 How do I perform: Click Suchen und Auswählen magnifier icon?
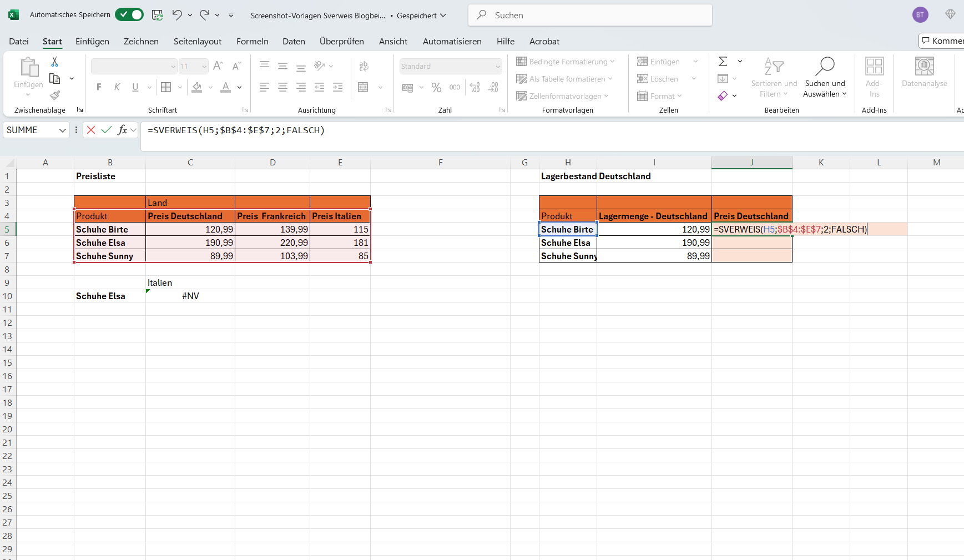[825, 65]
